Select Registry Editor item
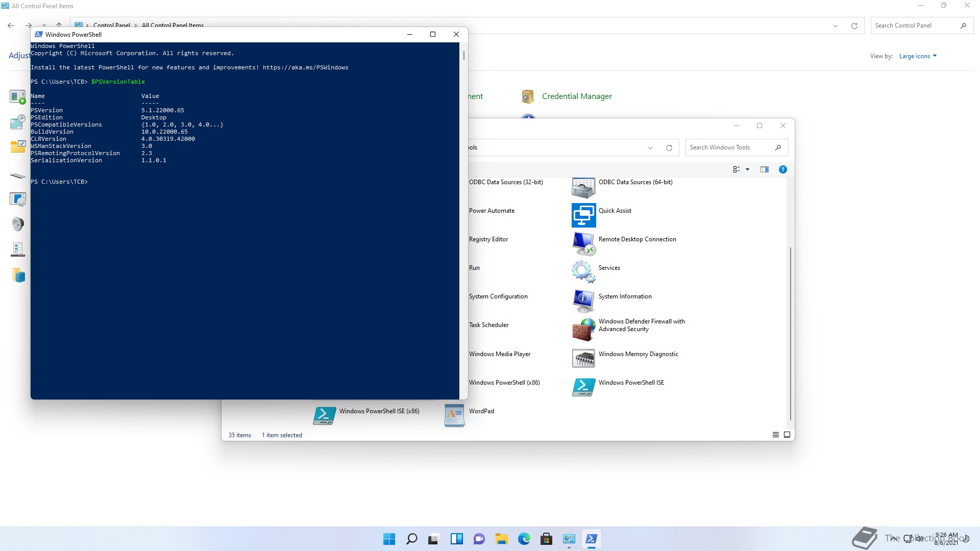The image size is (980, 551). [488, 239]
